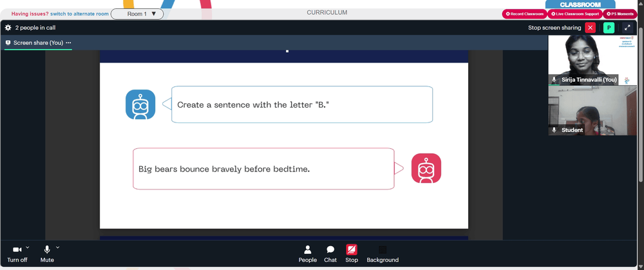Image resolution: width=644 pixels, height=270 pixels.
Task: Click the 'Stop screen sharing' label
Action: tap(554, 28)
